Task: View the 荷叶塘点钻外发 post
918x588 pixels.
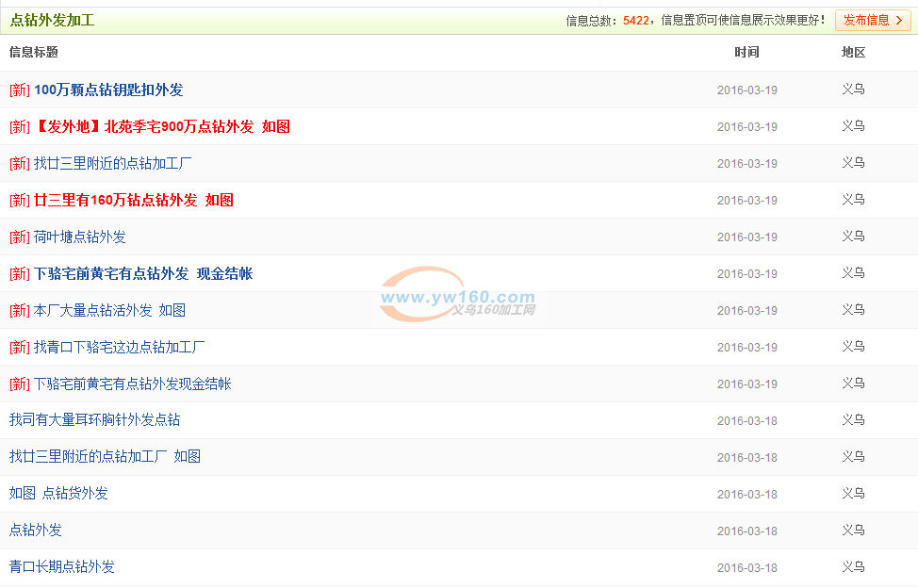Action: (x=80, y=237)
